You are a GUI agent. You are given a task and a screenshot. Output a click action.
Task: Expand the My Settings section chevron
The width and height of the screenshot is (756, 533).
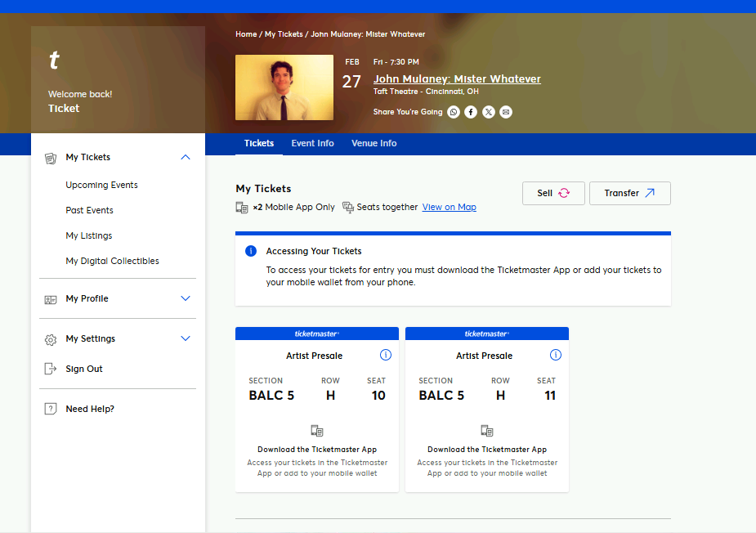click(186, 338)
